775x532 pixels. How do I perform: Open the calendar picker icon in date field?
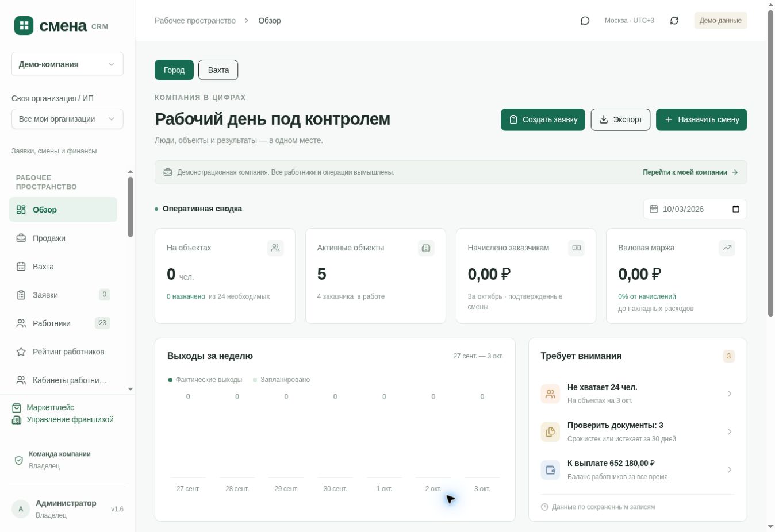[736, 209]
